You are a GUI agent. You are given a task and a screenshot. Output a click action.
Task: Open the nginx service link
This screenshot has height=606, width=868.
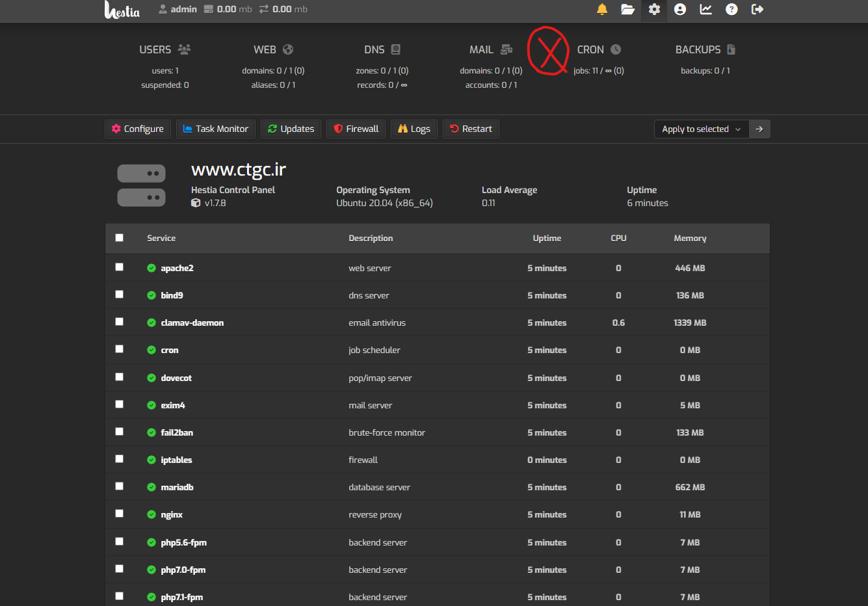172,514
